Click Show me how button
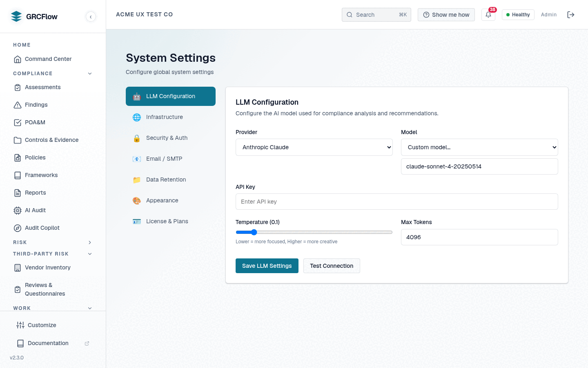Screen dimensions: 588x368 point(446,15)
